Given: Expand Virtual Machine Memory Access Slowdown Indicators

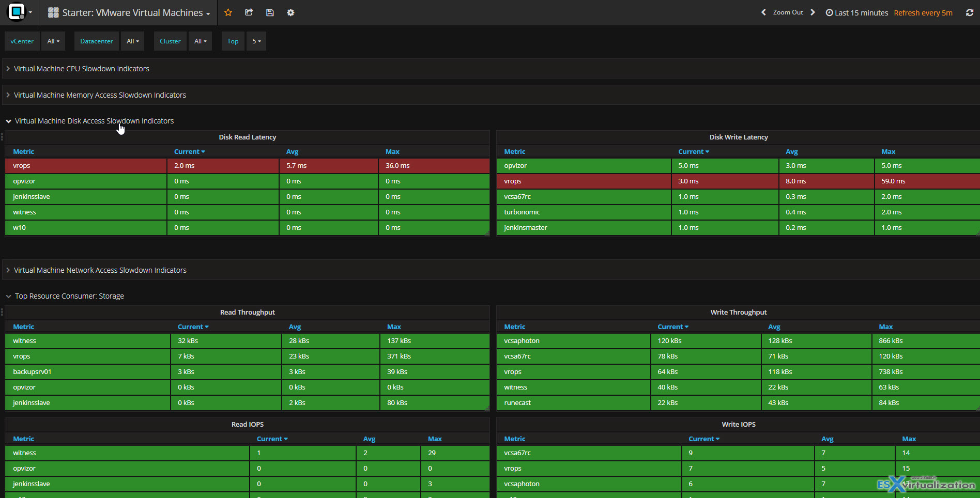Looking at the screenshot, I should tap(100, 95).
